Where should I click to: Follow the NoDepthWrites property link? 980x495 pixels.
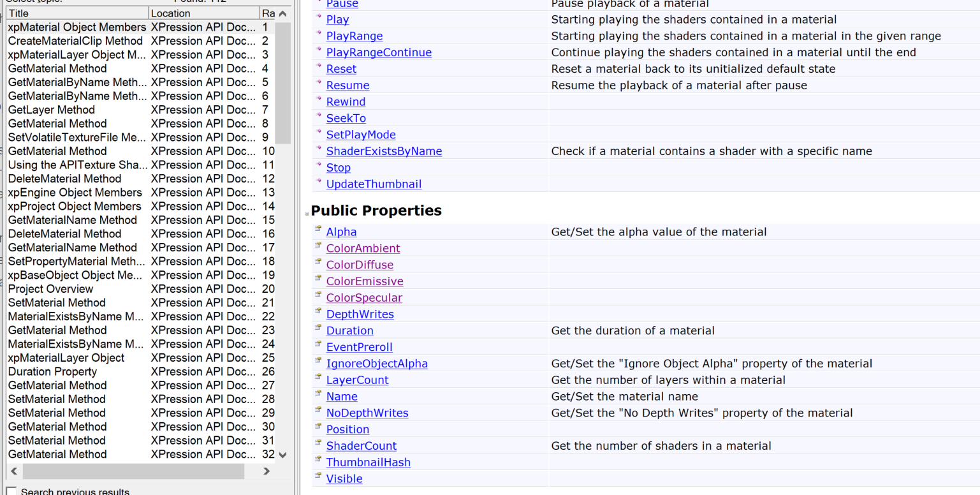click(367, 413)
